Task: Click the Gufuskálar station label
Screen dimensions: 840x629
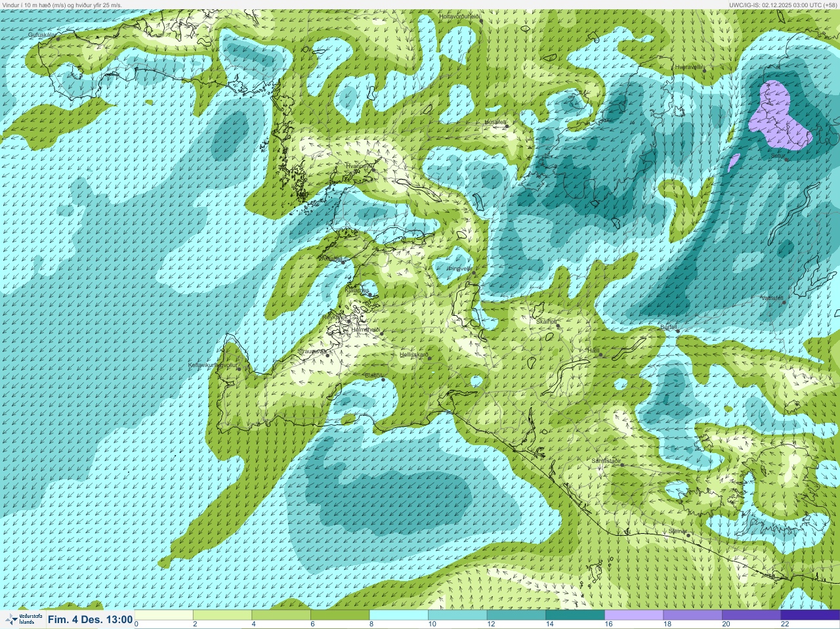Action: [x=41, y=35]
